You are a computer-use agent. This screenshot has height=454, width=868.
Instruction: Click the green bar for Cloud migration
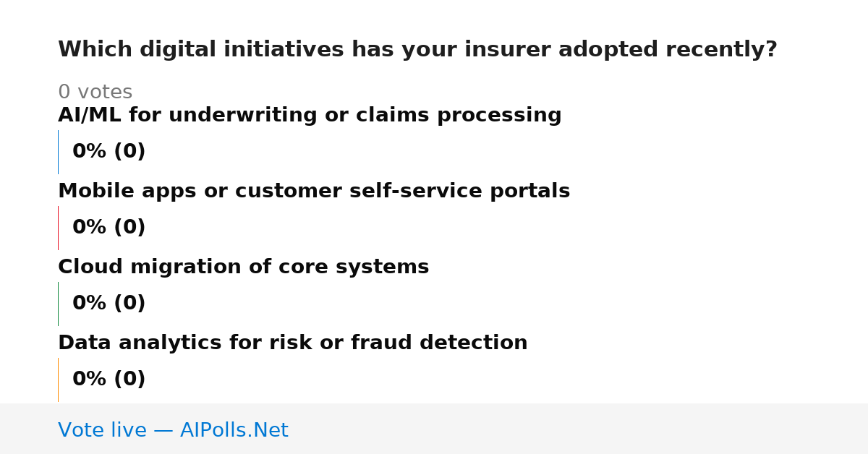(x=58, y=304)
